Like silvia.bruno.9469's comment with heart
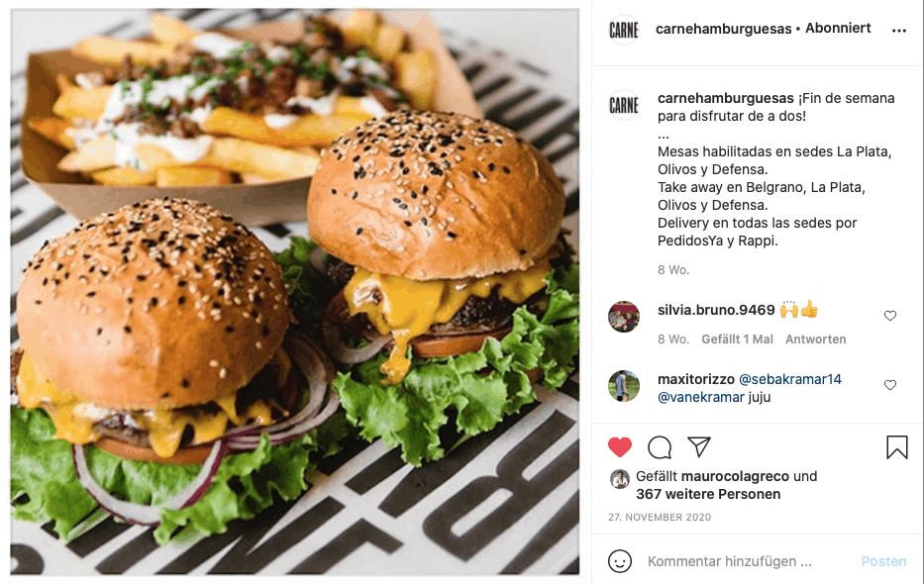This screenshot has height=584, width=924. coord(889,316)
